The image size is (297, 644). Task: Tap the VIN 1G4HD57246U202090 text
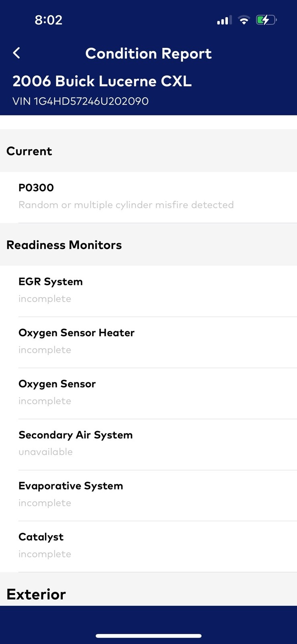(80, 101)
